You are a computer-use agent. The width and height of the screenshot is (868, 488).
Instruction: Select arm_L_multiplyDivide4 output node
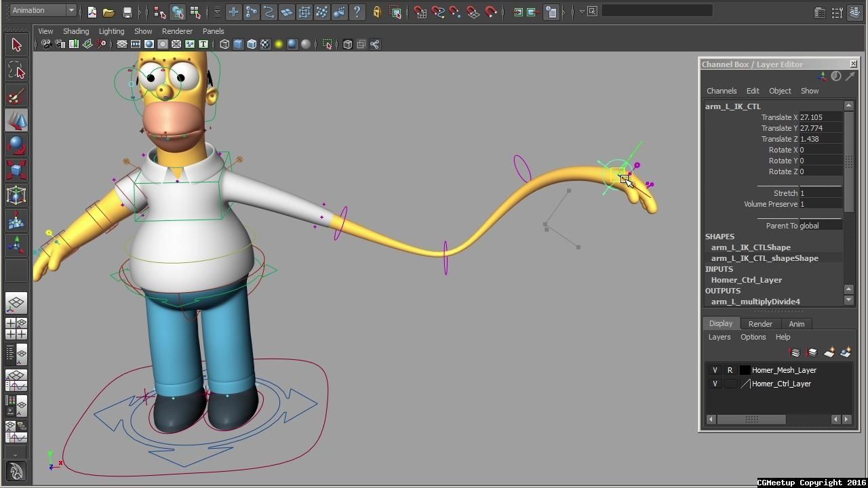(755, 302)
